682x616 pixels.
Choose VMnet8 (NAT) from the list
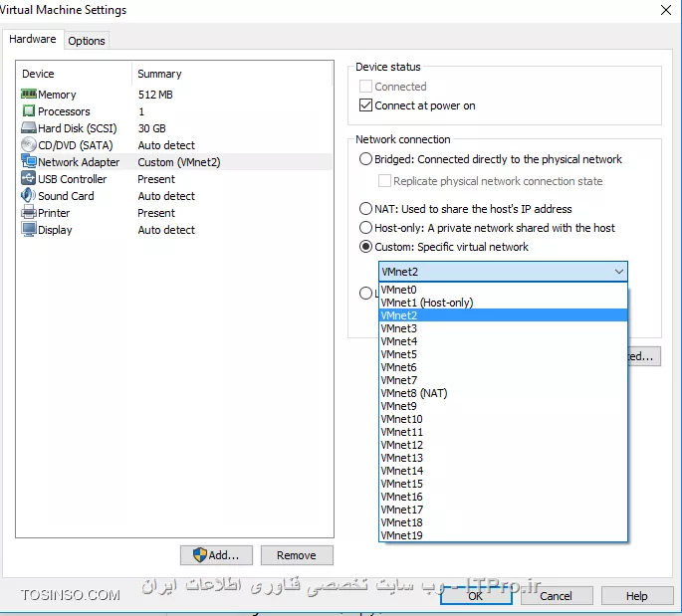coord(503,393)
